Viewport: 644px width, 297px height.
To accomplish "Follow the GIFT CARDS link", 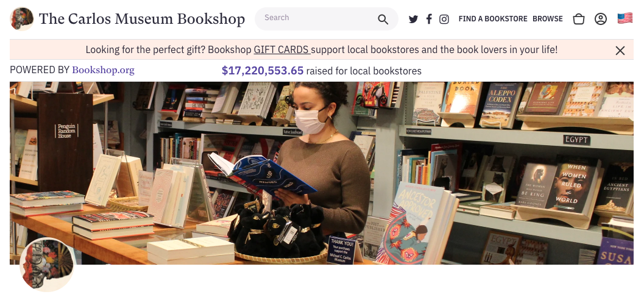I will (281, 50).
